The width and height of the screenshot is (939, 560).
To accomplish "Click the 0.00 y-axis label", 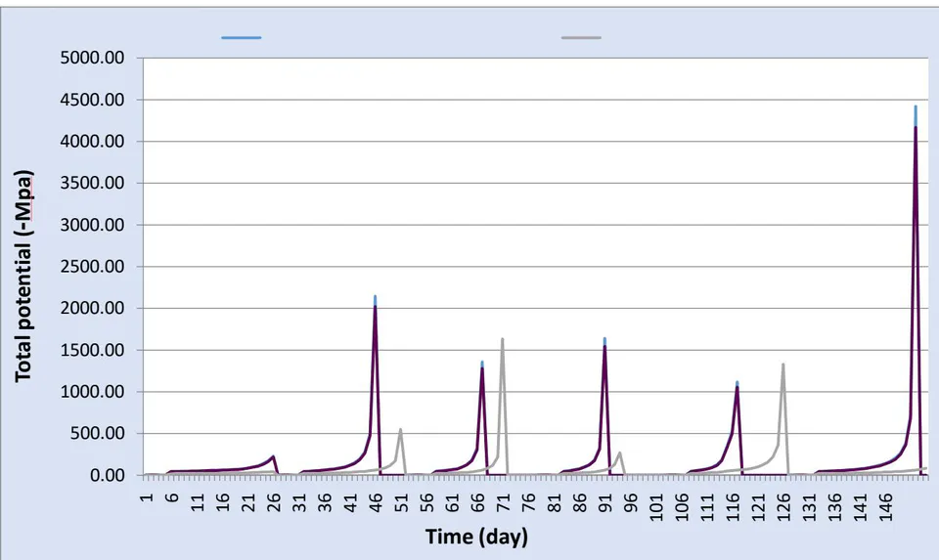I will coord(108,475).
